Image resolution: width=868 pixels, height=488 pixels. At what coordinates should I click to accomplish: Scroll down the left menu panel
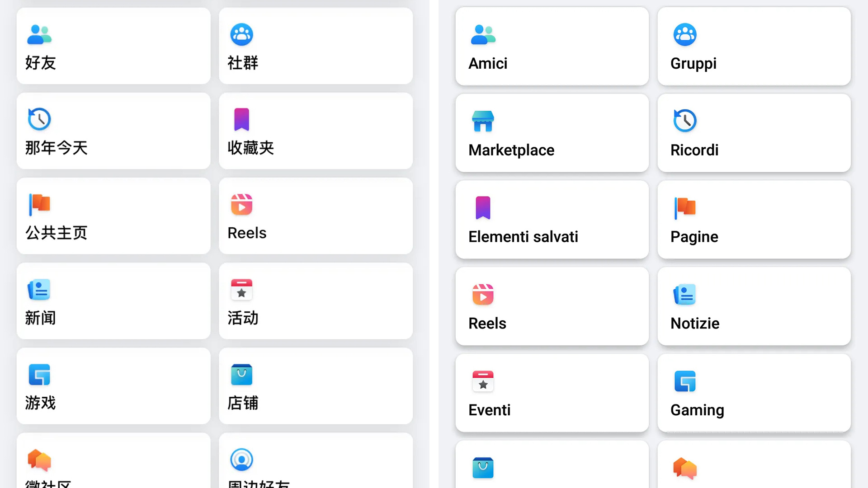click(x=215, y=465)
